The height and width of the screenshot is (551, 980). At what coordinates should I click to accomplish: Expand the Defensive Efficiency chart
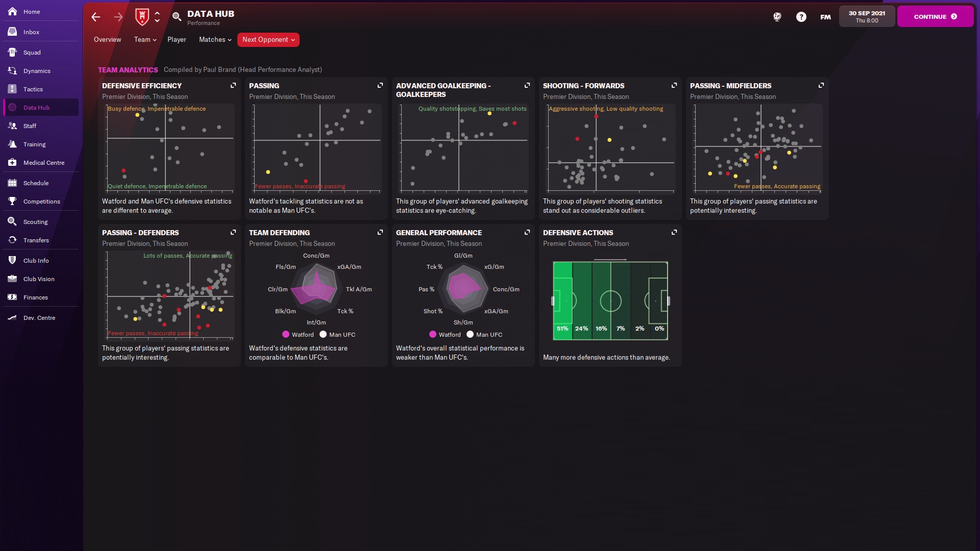click(233, 85)
